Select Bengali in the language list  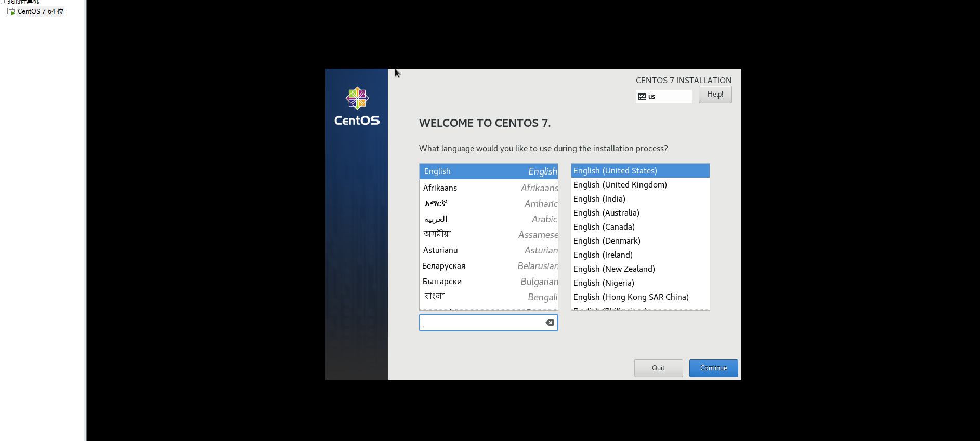488,297
